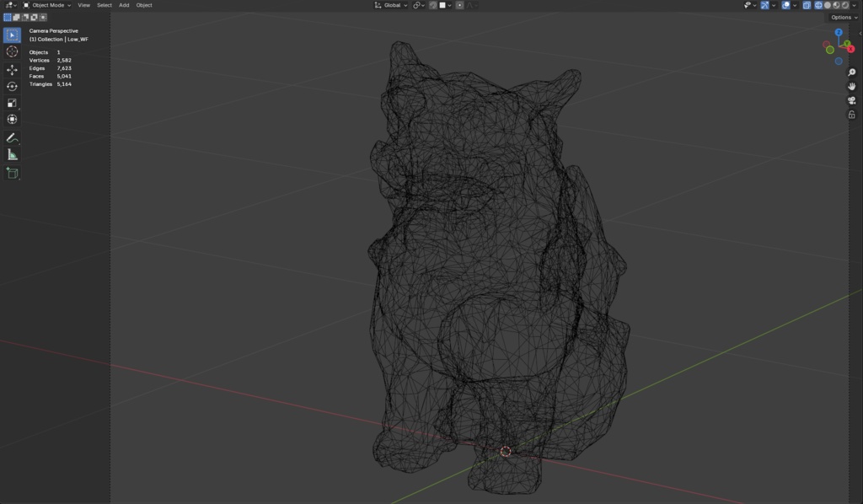Click the blue Z axis gizmo ball
This screenshot has height=504, width=863.
click(x=839, y=33)
